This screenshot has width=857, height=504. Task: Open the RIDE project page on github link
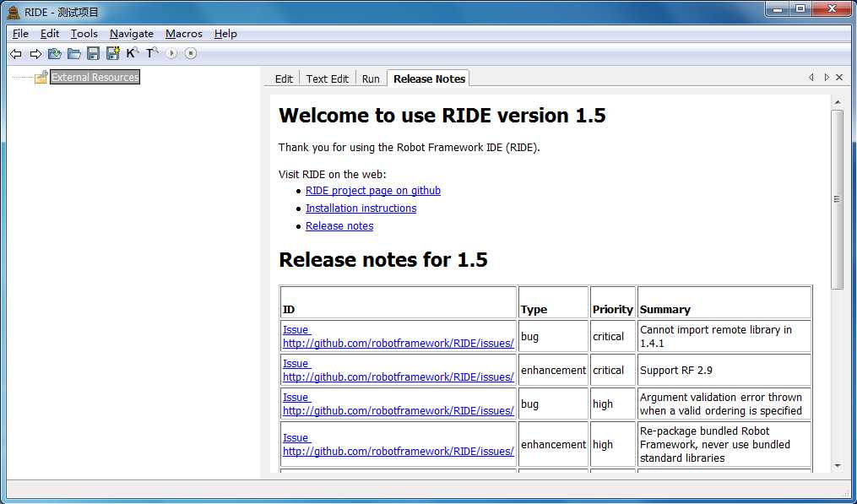(372, 190)
